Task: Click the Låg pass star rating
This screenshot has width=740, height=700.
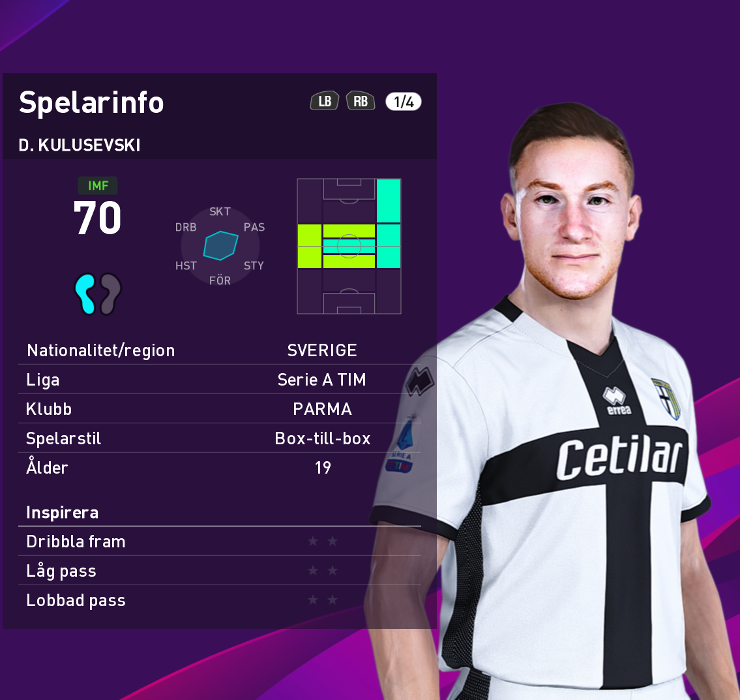Action: pos(323,571)
